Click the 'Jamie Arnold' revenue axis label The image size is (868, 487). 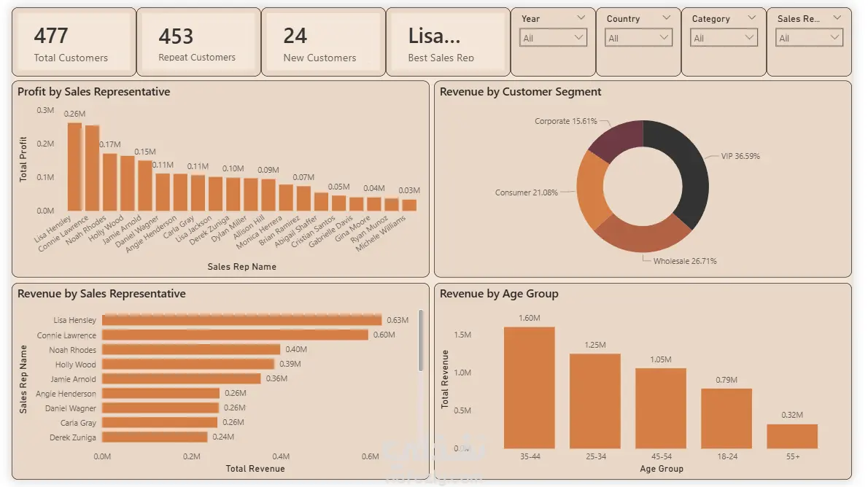[73, 379]
